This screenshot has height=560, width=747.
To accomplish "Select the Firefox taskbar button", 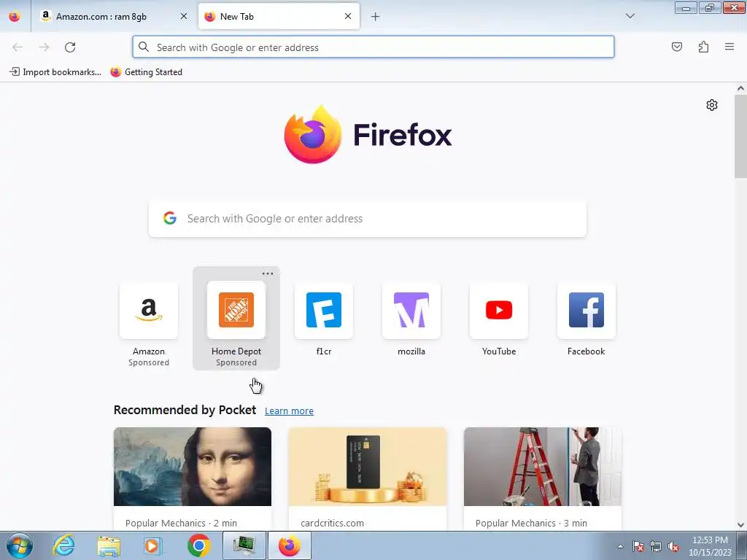I will tap(290, 545).
